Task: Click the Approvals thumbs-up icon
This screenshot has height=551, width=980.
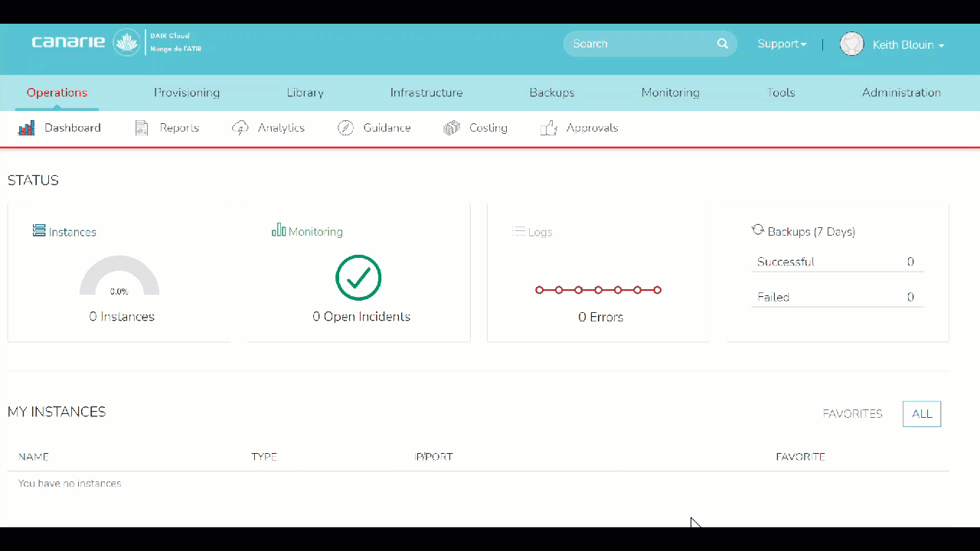Action: point(548,128)
